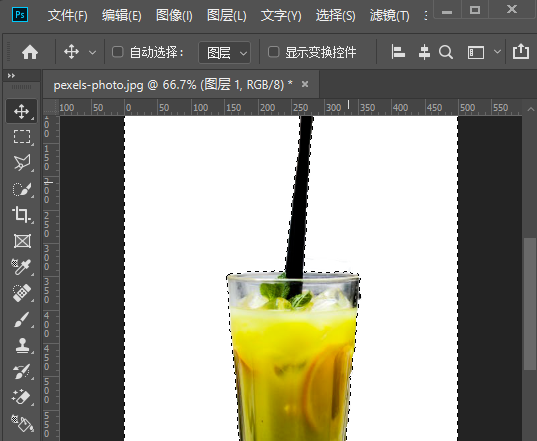Screen dimensions: 537x441
Task: Close the Photoshop window
Action: pos(512,9)
